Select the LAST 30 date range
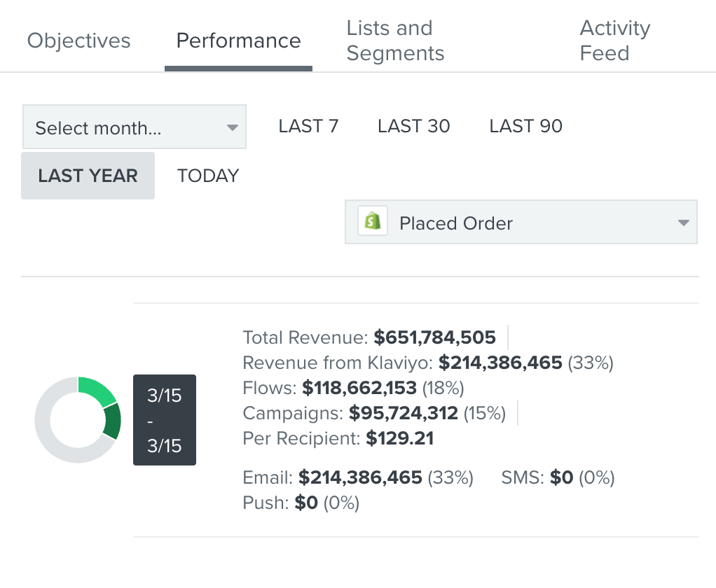Viewport: 716px width, 588px height. tap(413, 126)
